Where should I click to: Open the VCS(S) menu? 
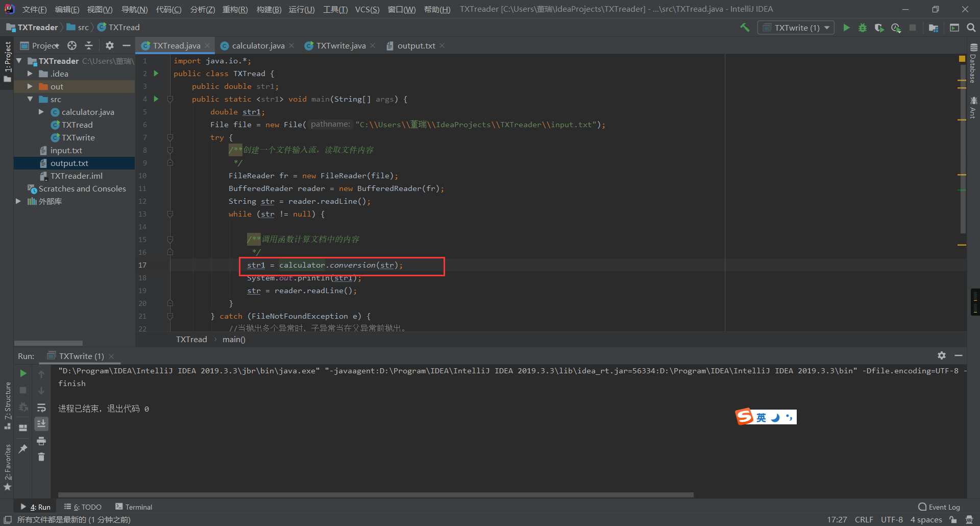point(367,9)
